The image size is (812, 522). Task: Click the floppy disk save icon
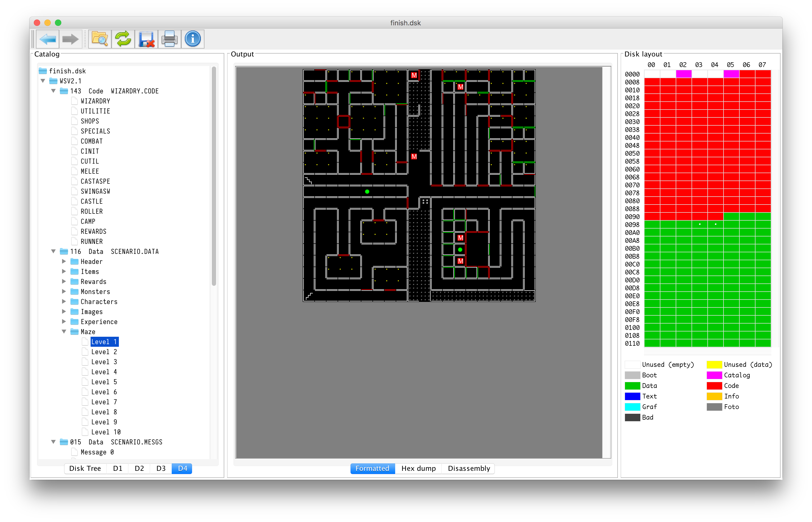(x=147, y=39)
